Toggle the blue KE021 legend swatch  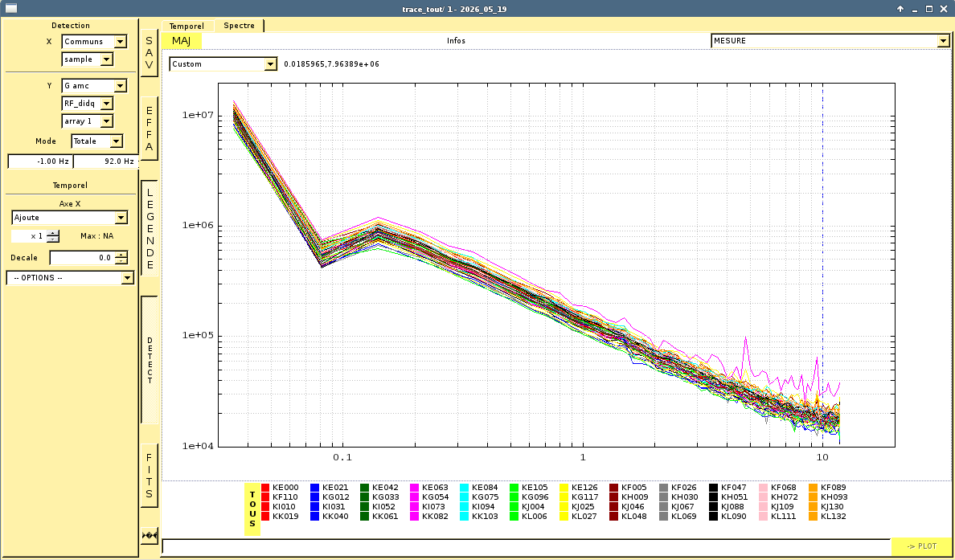click(315, 488)
